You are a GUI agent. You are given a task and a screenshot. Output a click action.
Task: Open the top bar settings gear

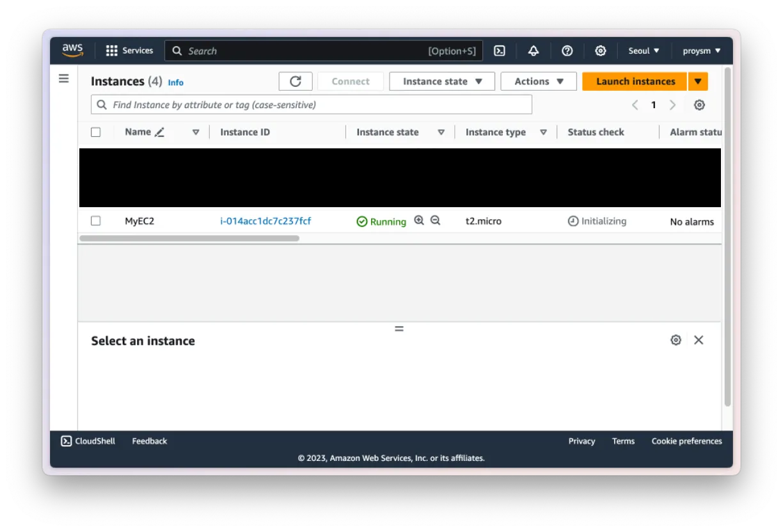600,51
